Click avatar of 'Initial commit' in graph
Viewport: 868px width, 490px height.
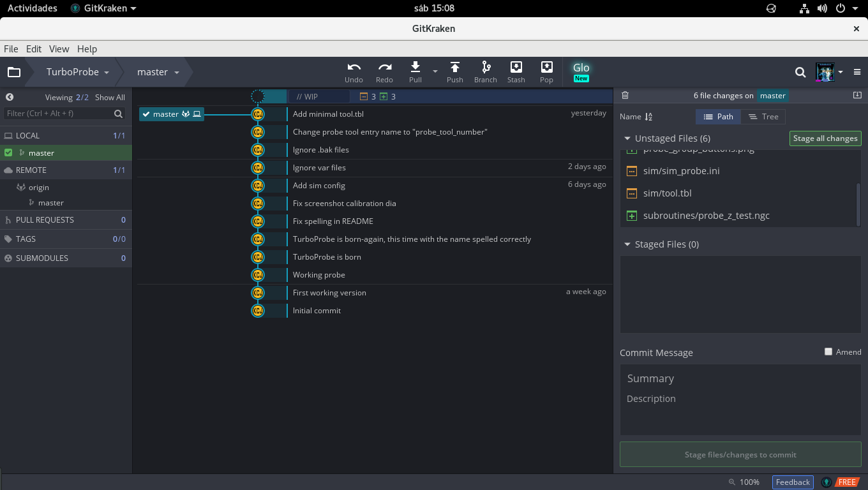(258, 311)
